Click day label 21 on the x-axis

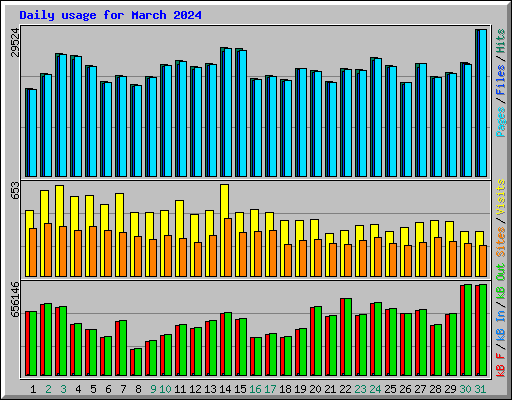pos(330,389)
